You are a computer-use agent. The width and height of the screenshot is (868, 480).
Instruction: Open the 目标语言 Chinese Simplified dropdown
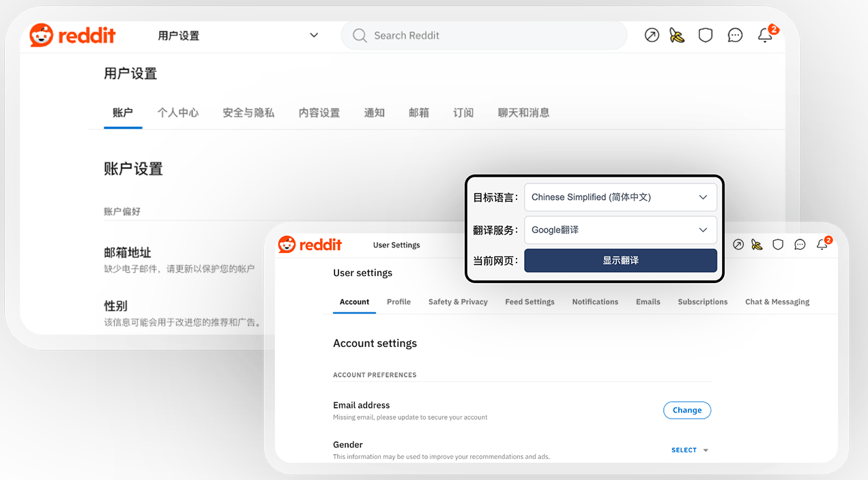620,197
